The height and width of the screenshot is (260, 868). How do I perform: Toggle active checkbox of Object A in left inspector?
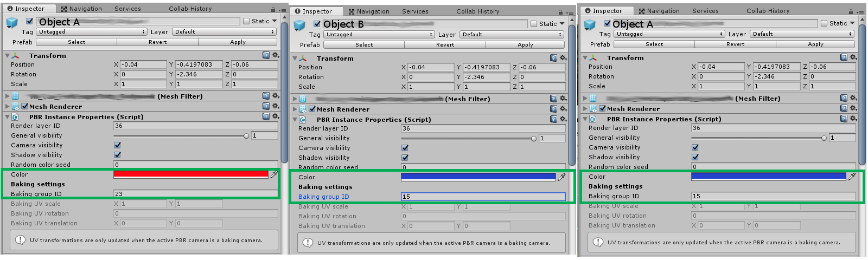(x=30, y=21)
